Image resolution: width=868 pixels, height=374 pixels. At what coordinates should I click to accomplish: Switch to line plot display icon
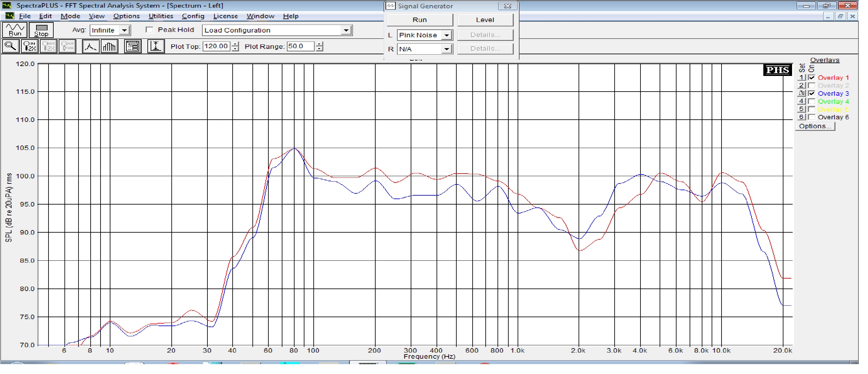coord(90,46)
